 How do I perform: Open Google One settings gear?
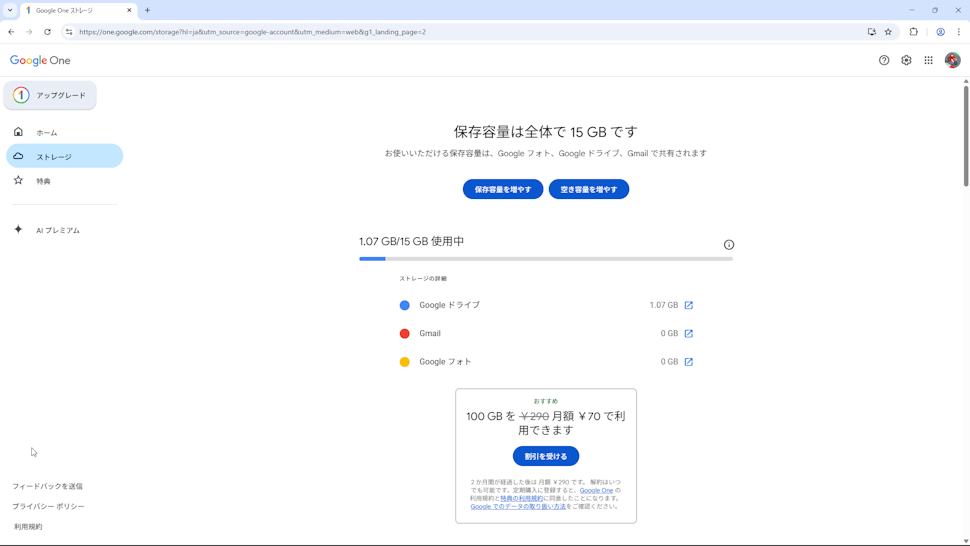(906, 60)
